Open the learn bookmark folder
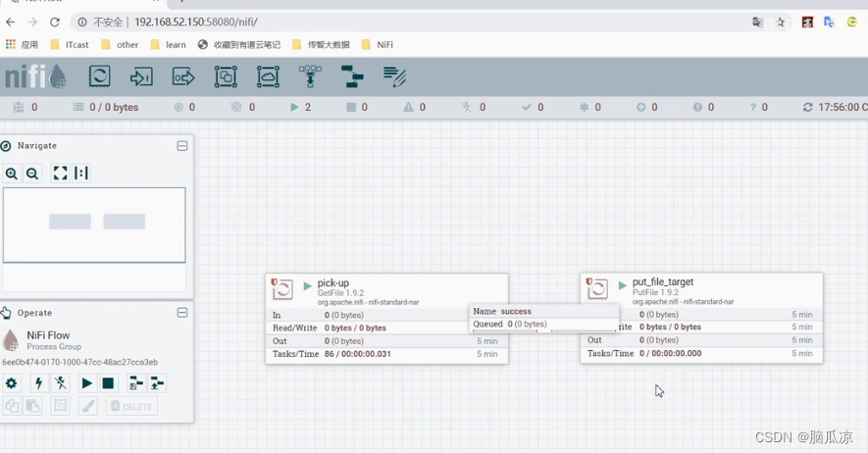868x453 pixels. tap(169, 45)
